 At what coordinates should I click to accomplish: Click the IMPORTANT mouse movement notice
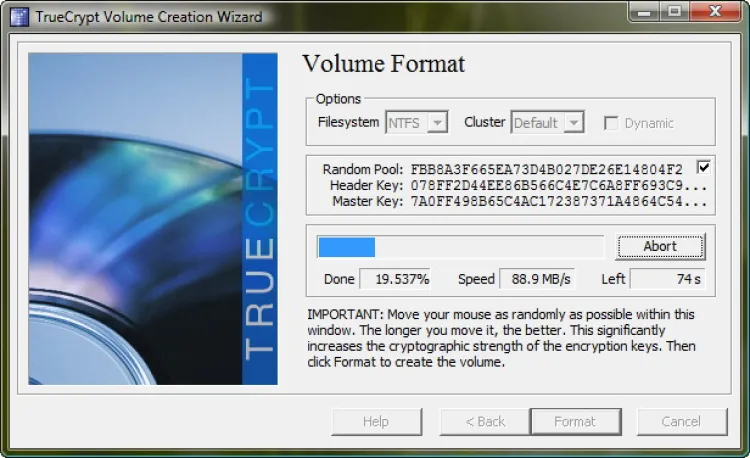click(x=501, y=338)
